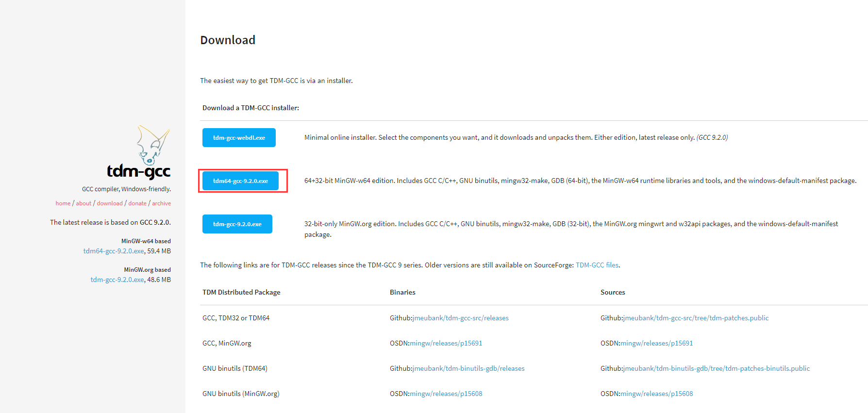
Task: Open mingw/releases/p15608 link in Sources column
Action: [657, 394]
